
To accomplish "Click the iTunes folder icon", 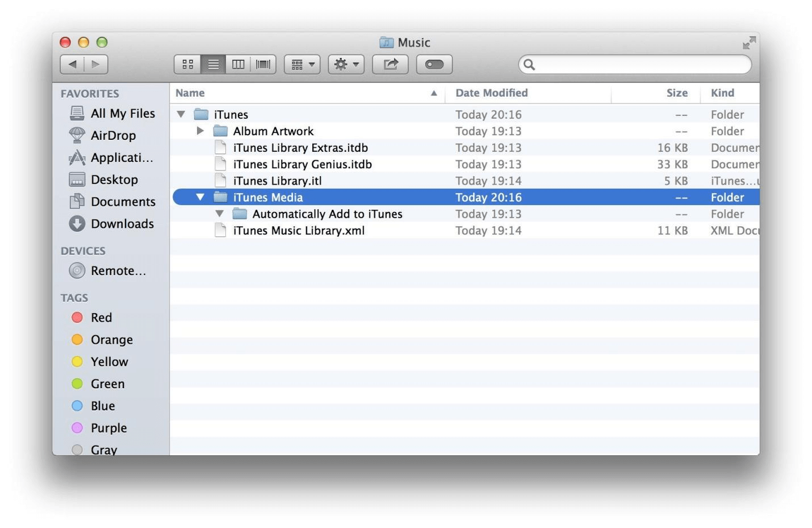I will click(x=201, y=114).
